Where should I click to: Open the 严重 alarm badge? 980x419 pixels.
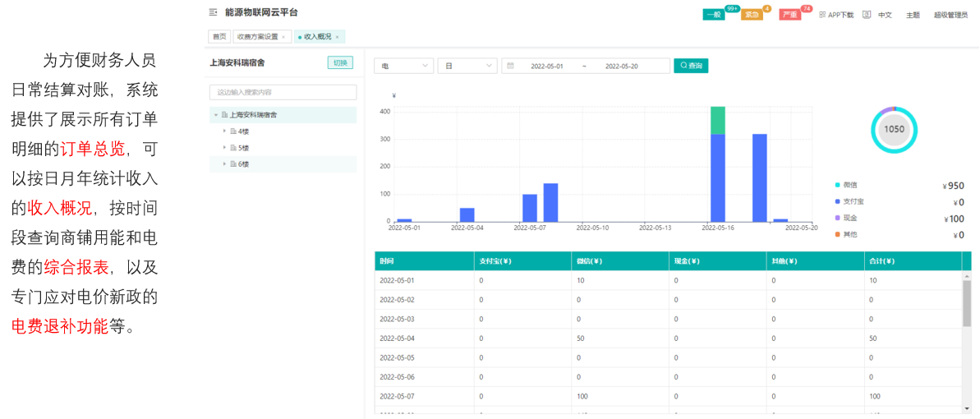coord(790,15)
